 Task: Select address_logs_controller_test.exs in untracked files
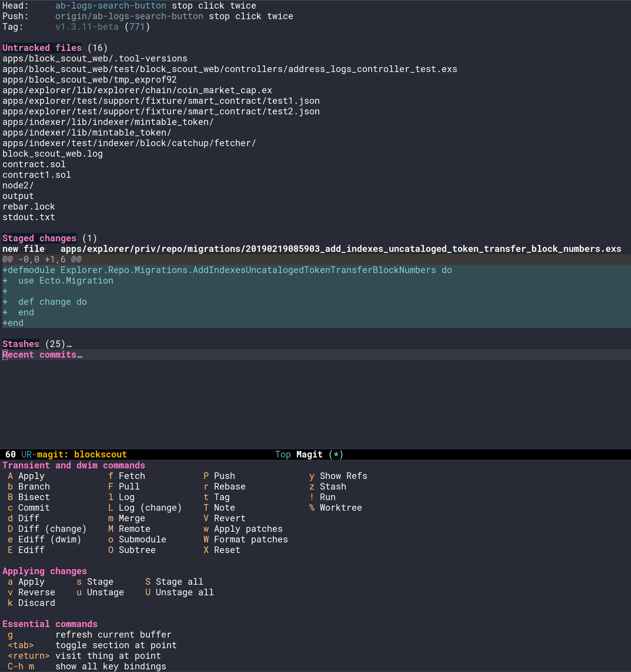(x=230, y=69)
